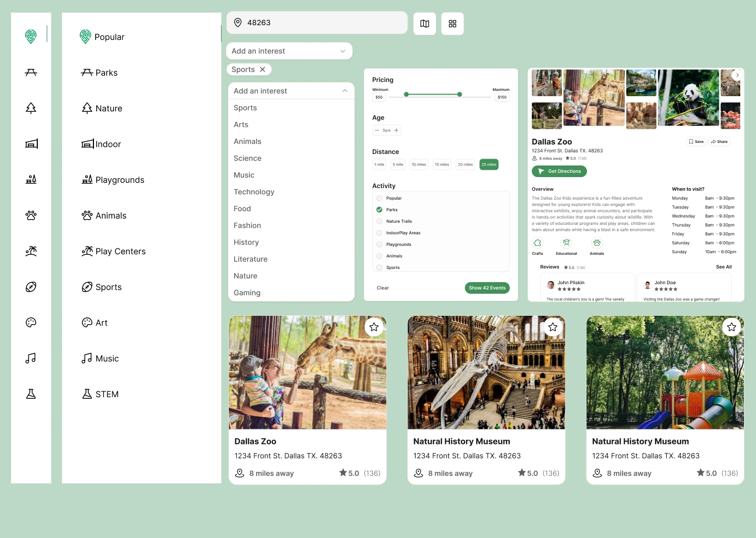Favorite the Dallas Zoo card star
Screen dimensions: 756x538
point(374,327)
